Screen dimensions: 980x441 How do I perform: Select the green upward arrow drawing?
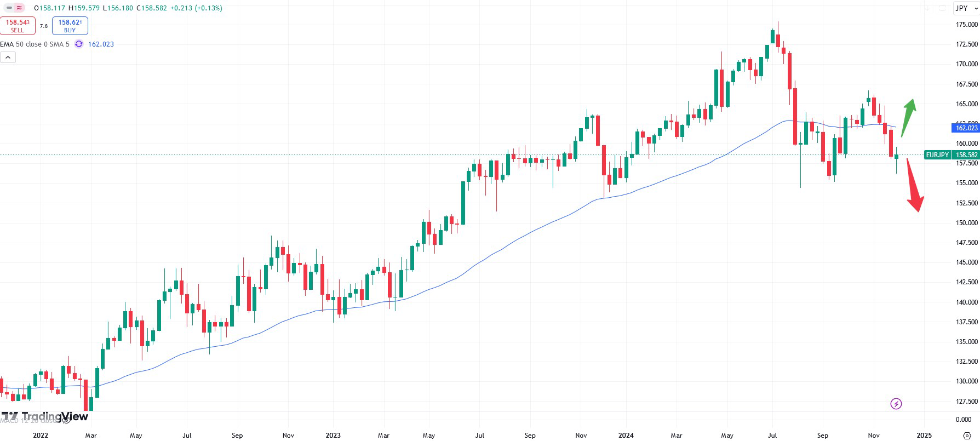(908, 117)
